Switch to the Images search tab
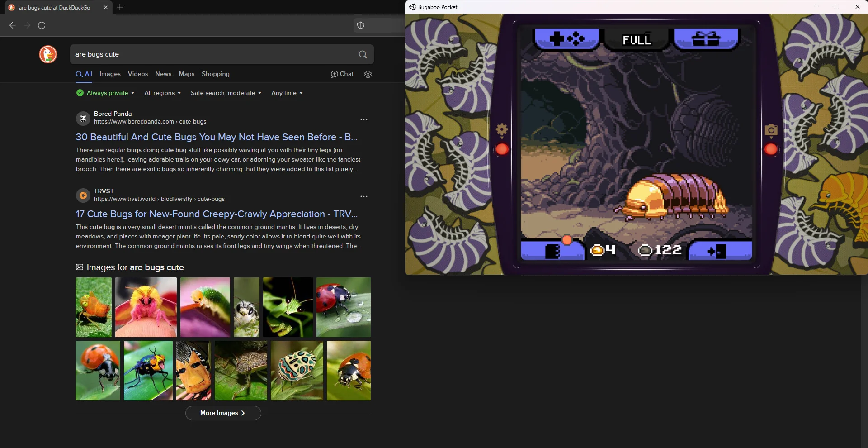 point(110,74)
